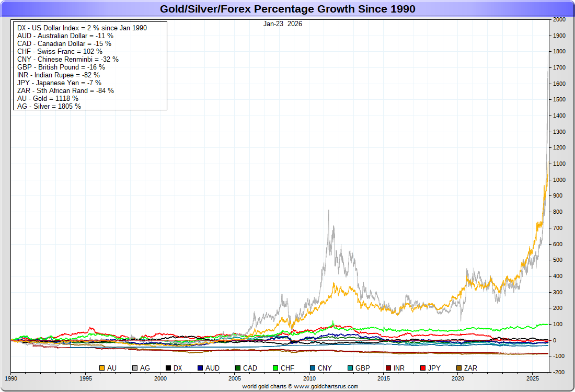Click the INR - Indian Rupee = -82 % line
Viewport: 575px width, 392px height.
tap(59, 75)
